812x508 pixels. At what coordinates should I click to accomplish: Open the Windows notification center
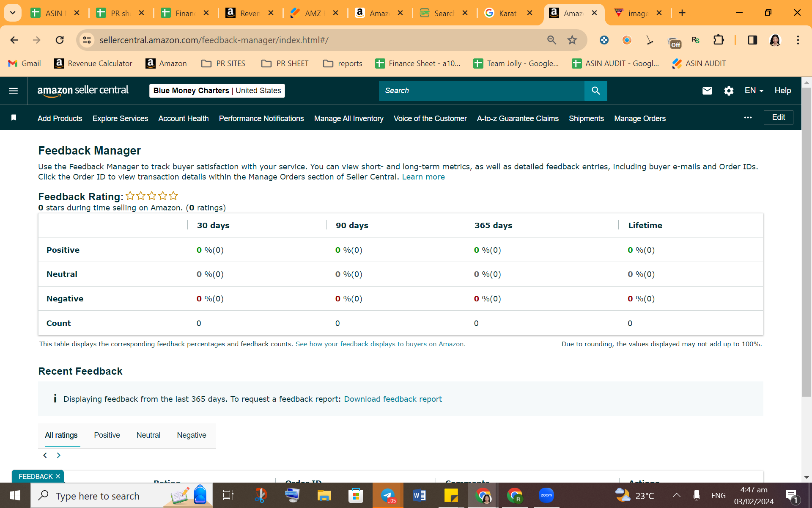tap(791, 495)
